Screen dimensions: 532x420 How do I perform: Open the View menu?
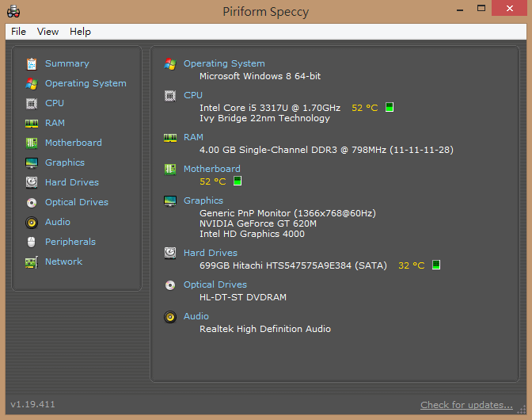[x=47, y=32]
